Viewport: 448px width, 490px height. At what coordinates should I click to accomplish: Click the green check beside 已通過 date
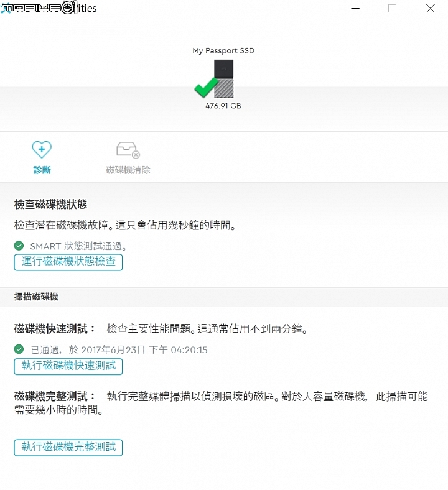(19, 349)
